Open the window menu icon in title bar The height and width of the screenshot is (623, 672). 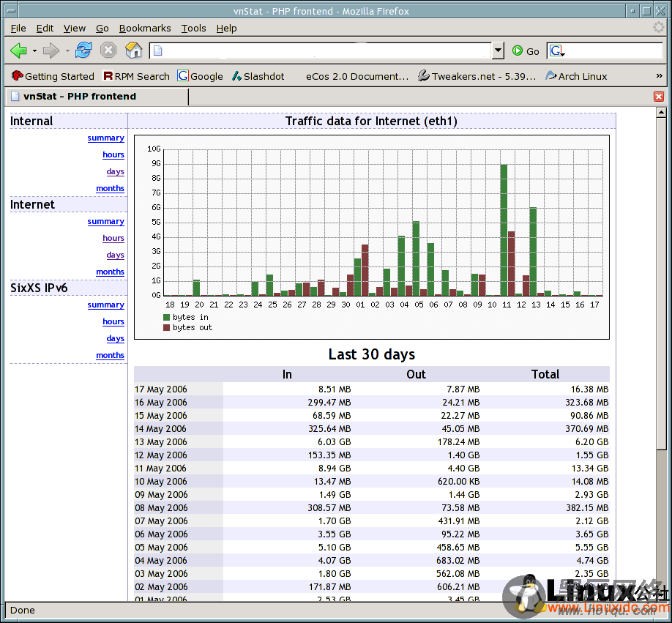point(12,11)
